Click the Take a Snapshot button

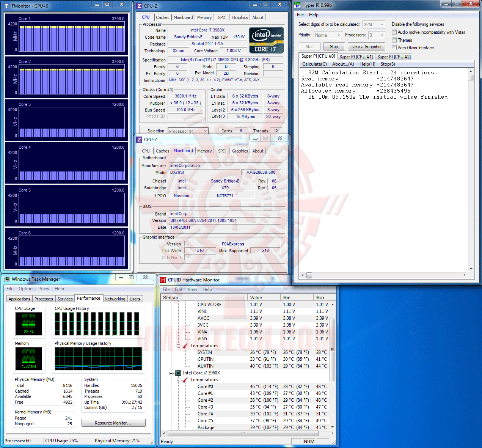click(x=366, y=47)
